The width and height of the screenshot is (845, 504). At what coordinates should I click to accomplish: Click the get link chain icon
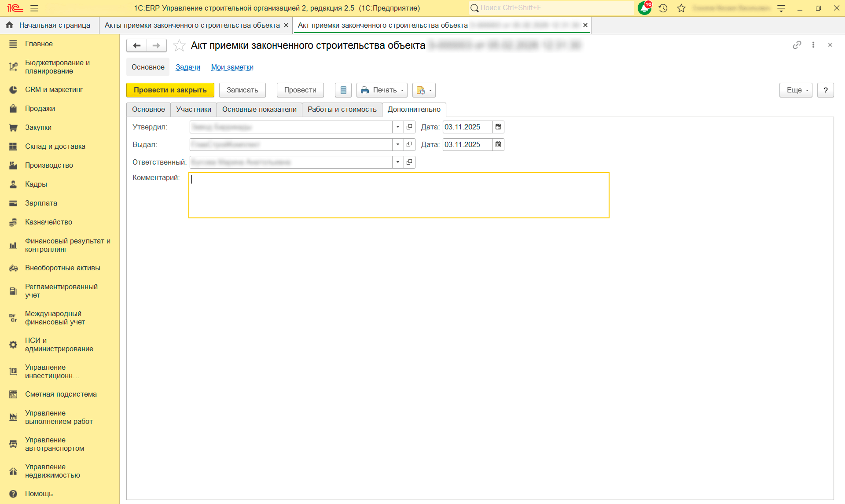pos(797,45)
